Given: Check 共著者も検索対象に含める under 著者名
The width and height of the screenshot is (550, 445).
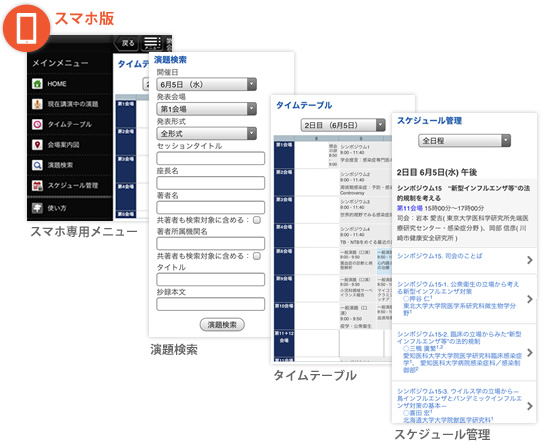Looking at the screenshot, I should [257, 220].
